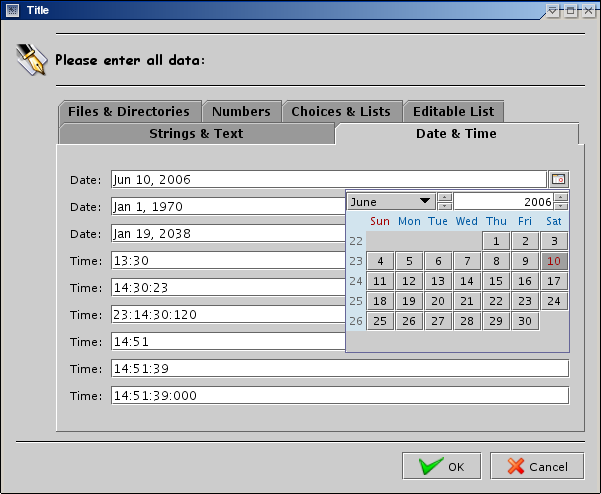This screenshot has width=601, height=494.
Task: Click the Time field showing 14:51:39:000
Action: point(339,395)
